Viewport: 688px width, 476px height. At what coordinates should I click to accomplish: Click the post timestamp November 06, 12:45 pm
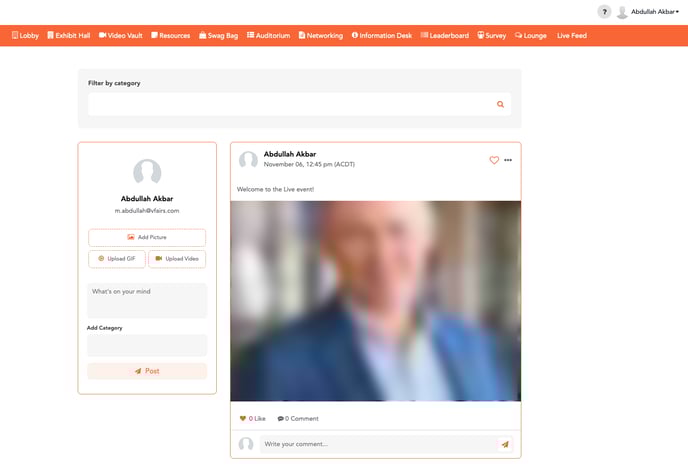(309, 164)
